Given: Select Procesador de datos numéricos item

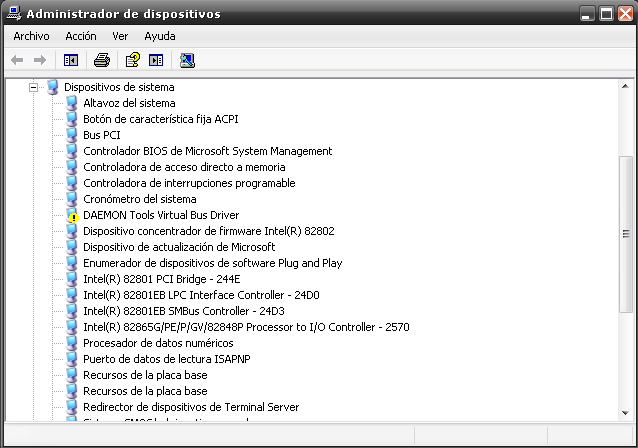Looking at the screenshot, I should pos(158,343).
